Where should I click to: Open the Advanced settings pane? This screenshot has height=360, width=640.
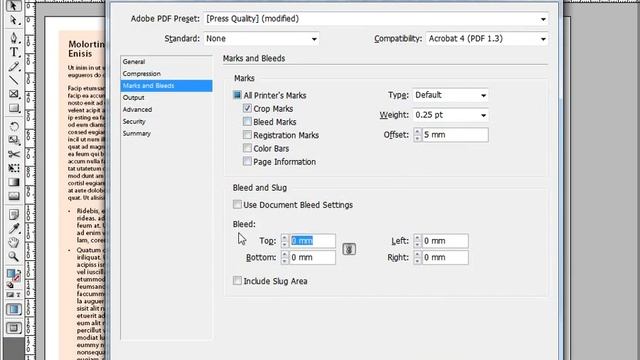click(x=167, y=110)
